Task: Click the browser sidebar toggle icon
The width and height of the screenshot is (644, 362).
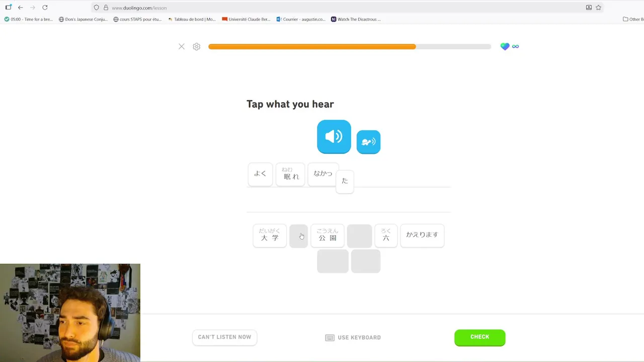Action: pos(8,8)
